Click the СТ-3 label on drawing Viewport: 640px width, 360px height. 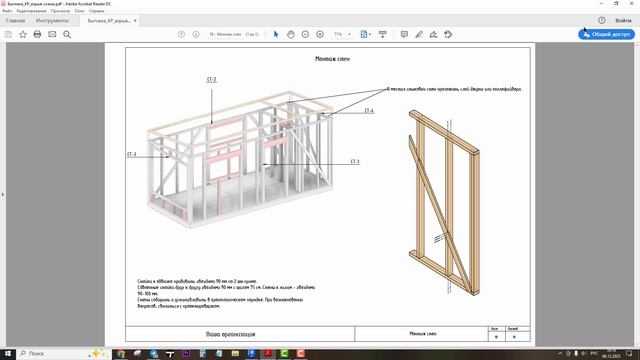click(131, 154)
